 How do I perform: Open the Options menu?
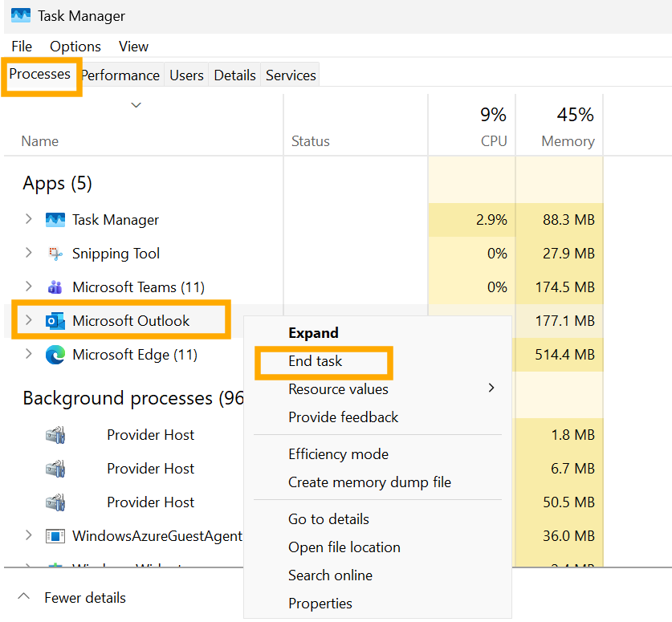coord(75,47)
